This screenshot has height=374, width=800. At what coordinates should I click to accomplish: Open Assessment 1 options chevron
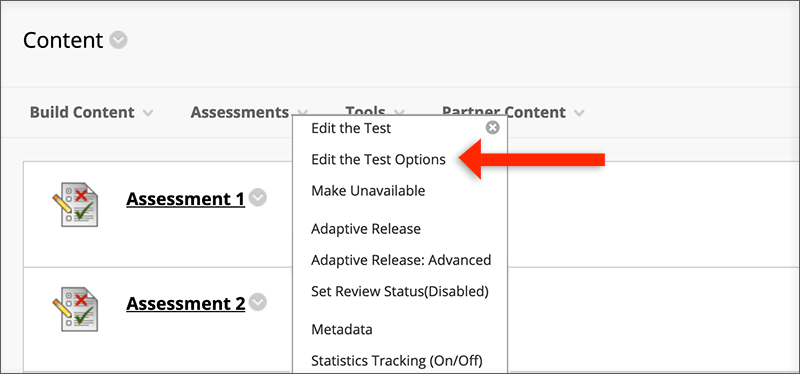coord(259,198)
